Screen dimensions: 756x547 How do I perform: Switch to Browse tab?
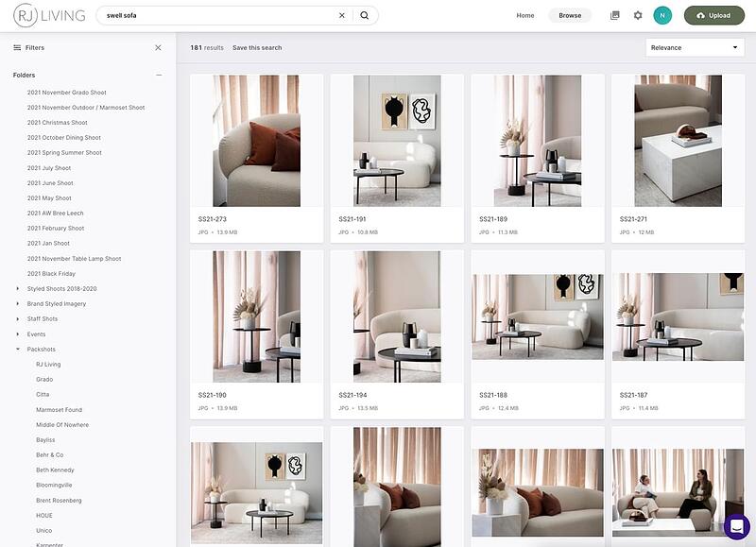[570, 15]
